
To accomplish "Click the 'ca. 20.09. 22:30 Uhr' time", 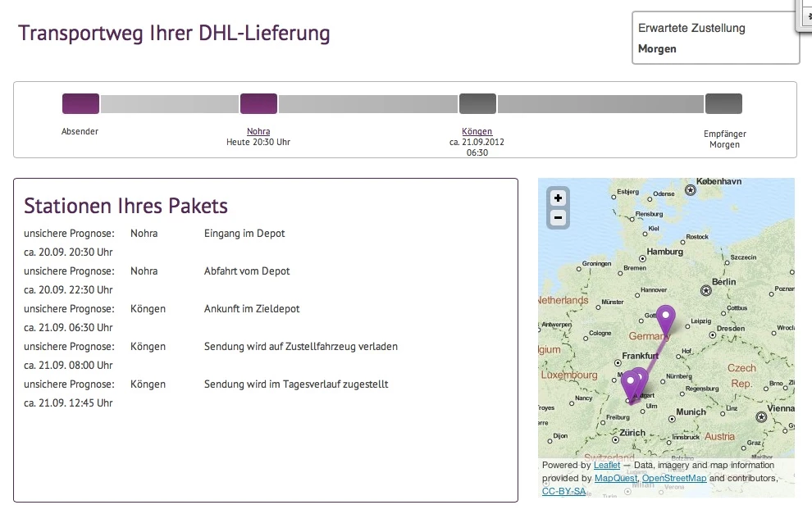I will click(x=68, y=290).
